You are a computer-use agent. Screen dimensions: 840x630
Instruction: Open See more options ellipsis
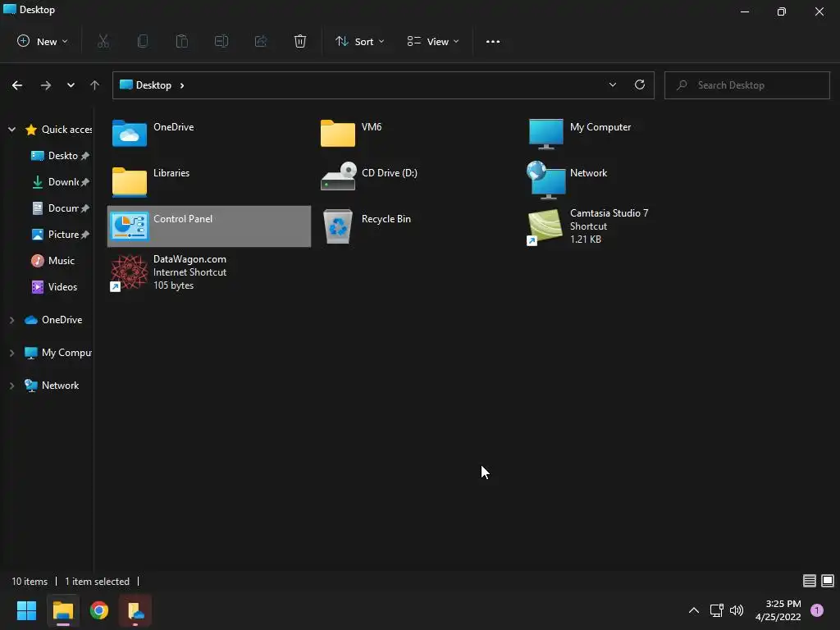[x=493, y=41]
